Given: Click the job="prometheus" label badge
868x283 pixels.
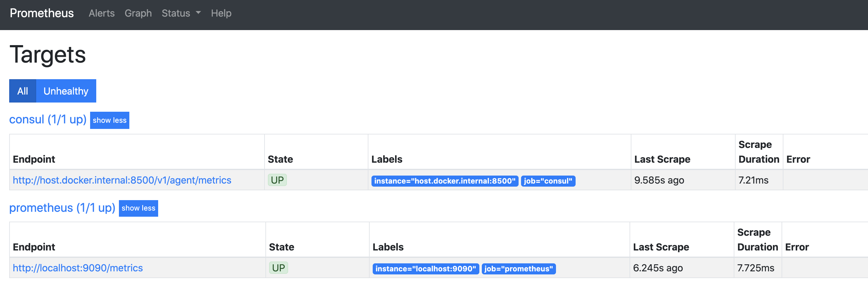Looking at the screenshot, I should (519, 269).
